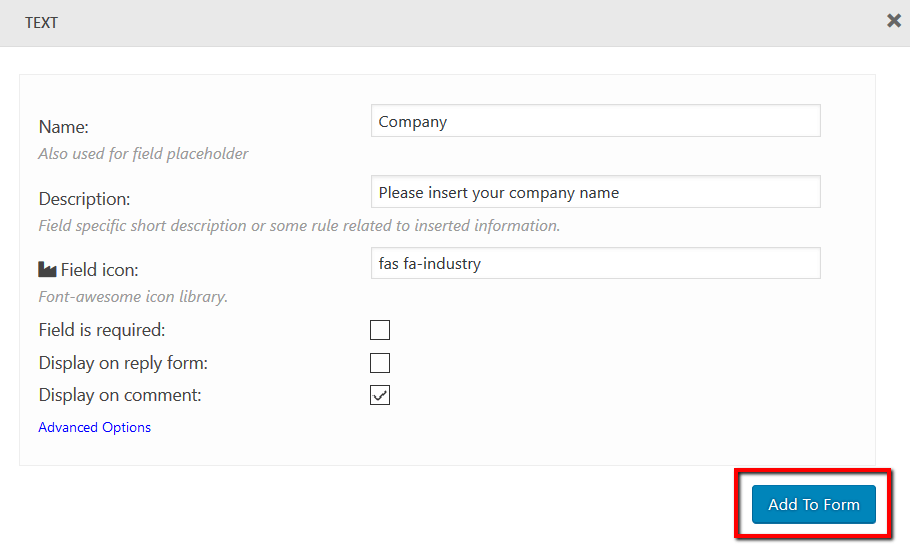This screenshot has height=560, width=910.
Task: Click the Name: label
Action: click(64, 127)
